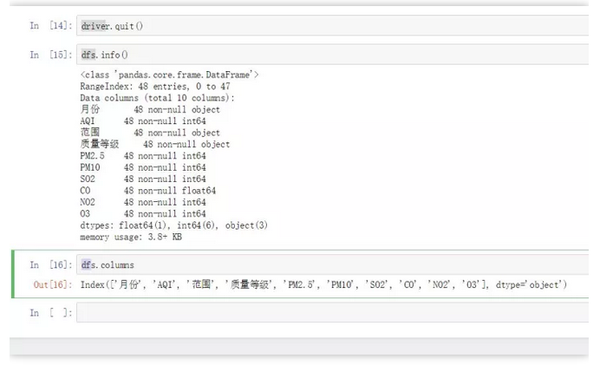Screen dimensions: 600x365
Task: Click the O3 column info row
Action: [x=143, y=213]
